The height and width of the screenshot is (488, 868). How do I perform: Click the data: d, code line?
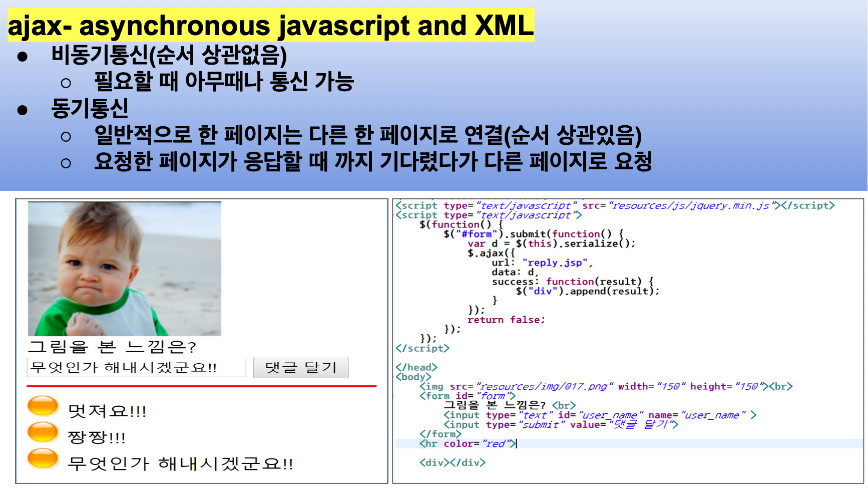pyautogui.click(x=515, y=272)
